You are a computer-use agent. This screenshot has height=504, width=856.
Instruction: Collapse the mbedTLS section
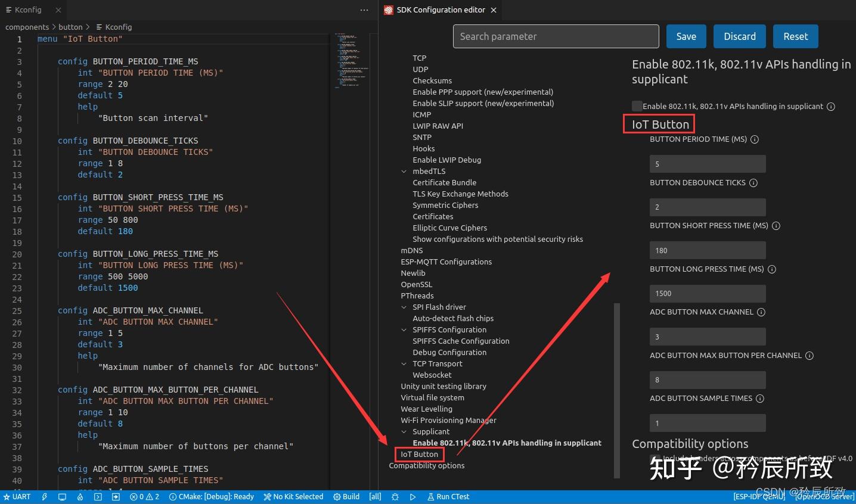click(x=404, y=171)
